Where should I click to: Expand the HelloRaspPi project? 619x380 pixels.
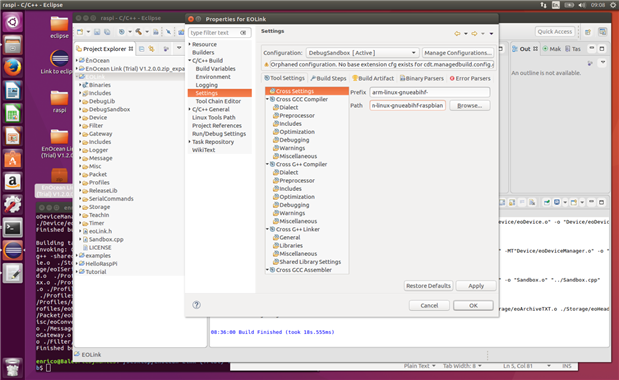(x=77, y=264)
